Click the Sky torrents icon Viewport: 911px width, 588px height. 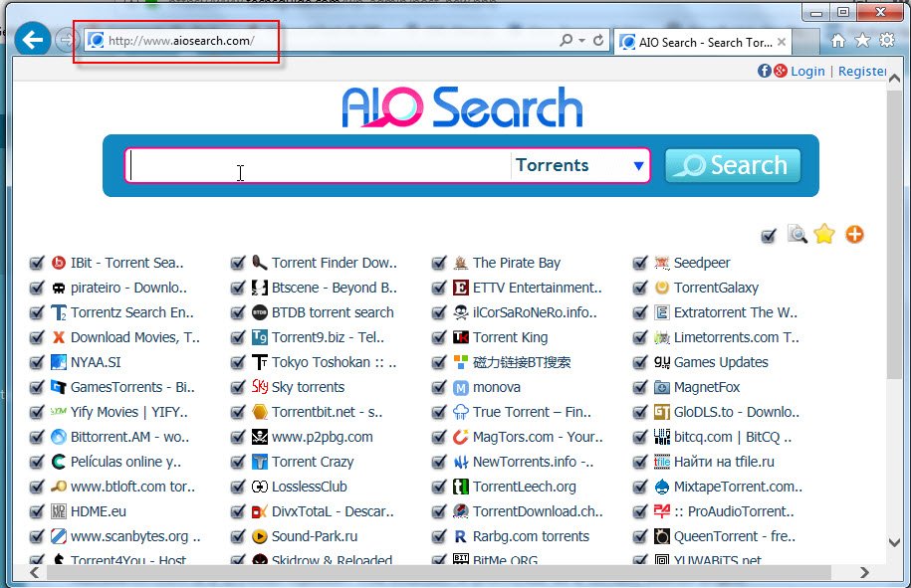pos(260,387)
